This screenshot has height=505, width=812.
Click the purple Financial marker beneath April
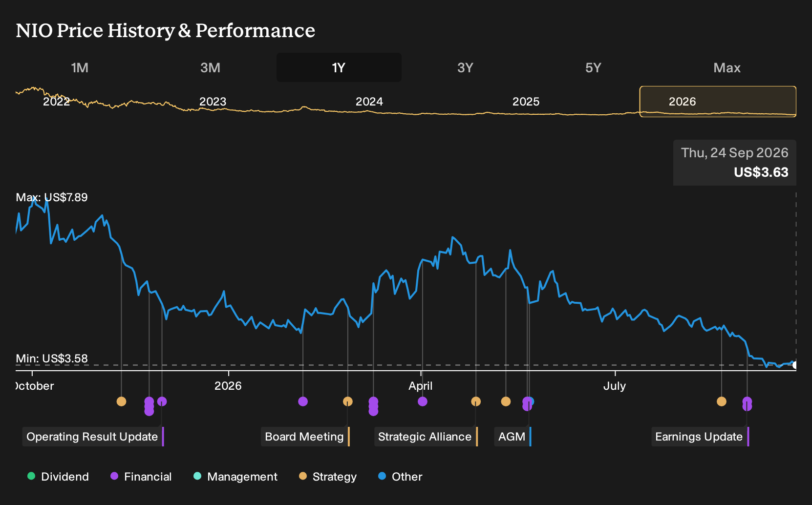coord(423,401)
